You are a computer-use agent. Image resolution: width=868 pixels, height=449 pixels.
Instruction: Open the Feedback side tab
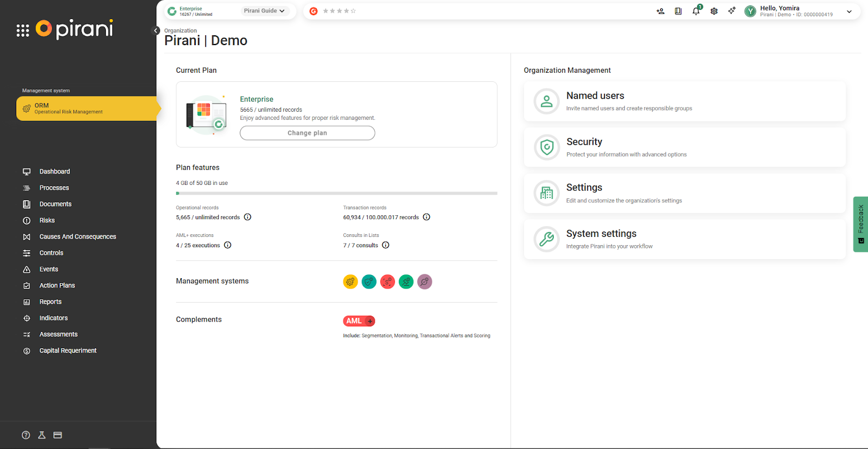[x=860, y=223]
